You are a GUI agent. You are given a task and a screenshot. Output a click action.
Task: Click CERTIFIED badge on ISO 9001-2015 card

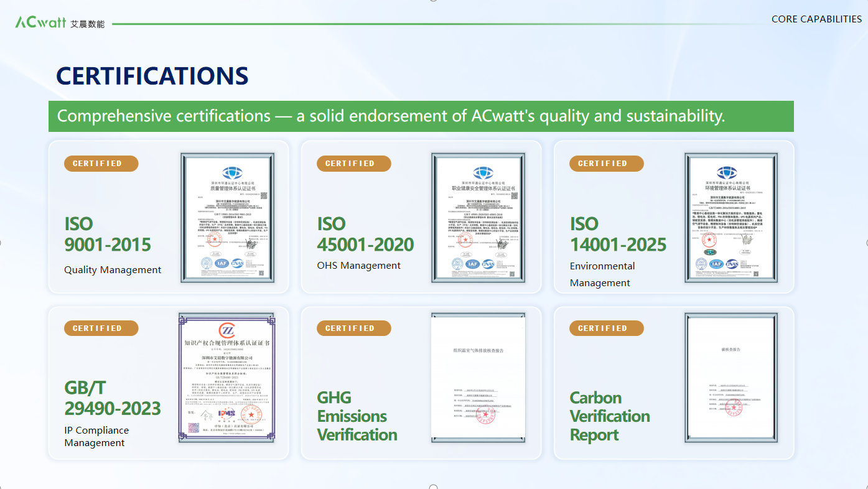(101, 164)
